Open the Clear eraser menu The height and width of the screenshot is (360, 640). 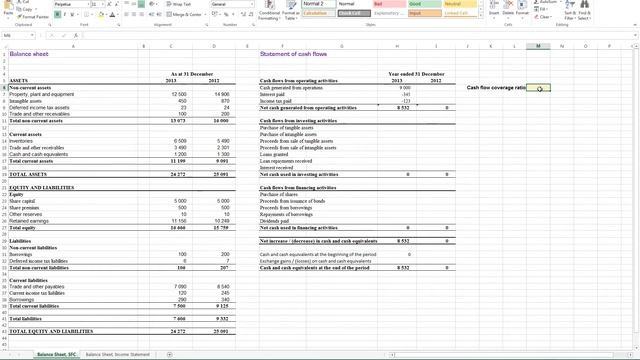[544, 17]
